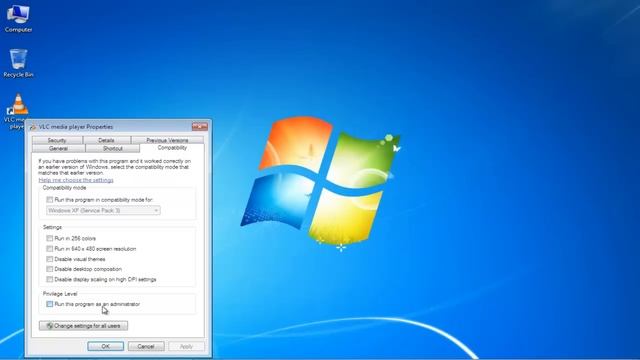Check Run in 640 x 480 screen resolution

[x=49, y=249]
